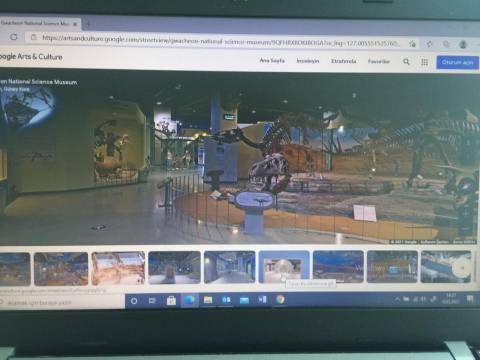Open the browser profile avatar icon

(463, 44)
